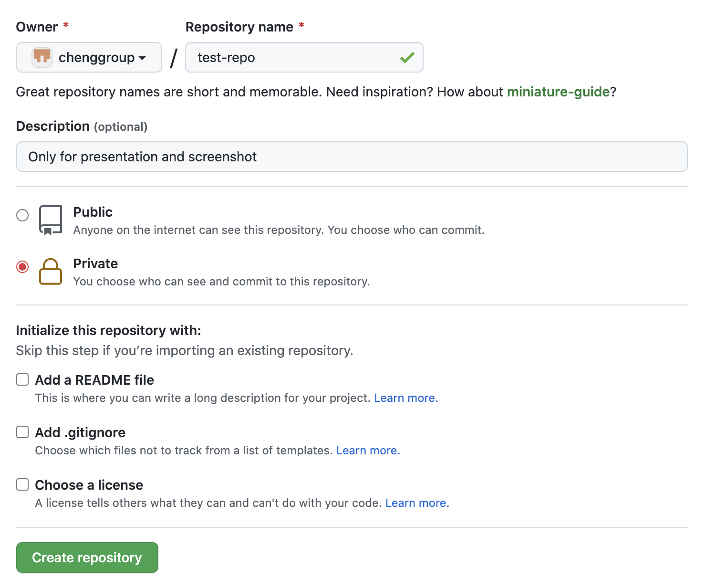The width and height of the screenshot is (706, 588).
Task: Open Learn more link about licenses
Action: (417, 503)
